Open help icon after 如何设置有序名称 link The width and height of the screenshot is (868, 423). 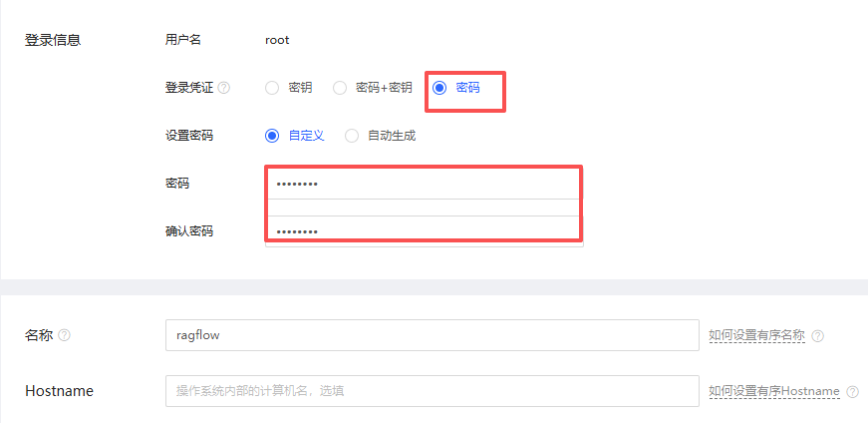point(817,336)
